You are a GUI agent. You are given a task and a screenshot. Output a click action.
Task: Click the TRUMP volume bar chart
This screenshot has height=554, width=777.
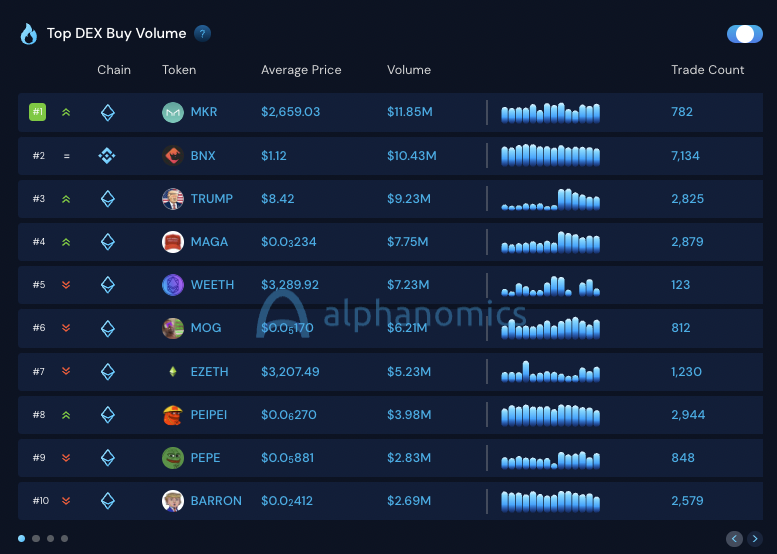coord(551,199)
